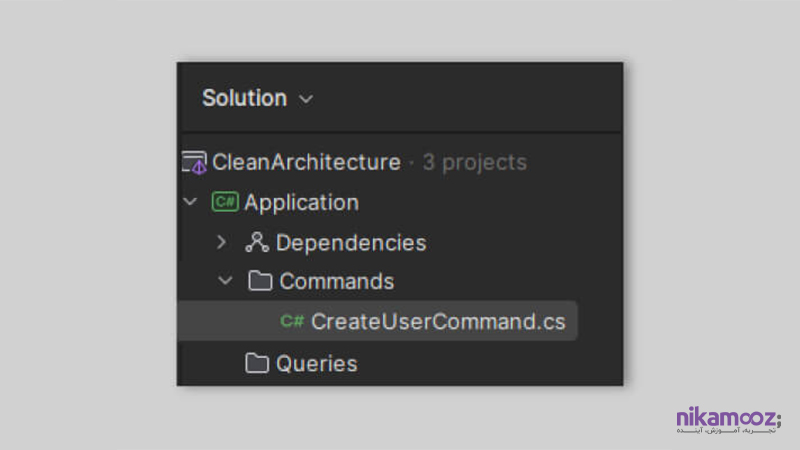
Task: Select the Dependencies tree item label
Action: click(351, 243)
